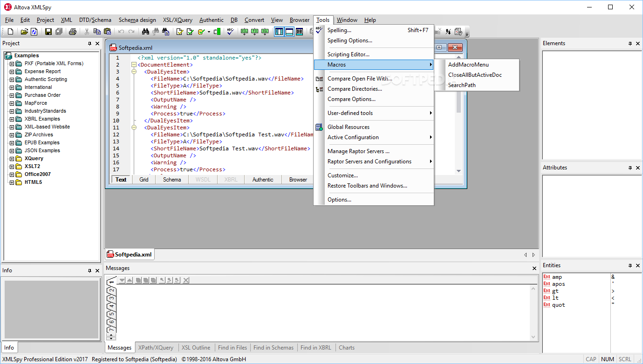Screen dimensions: 643x364
Task: Open the Find in Files tab
Action: [x=233, y=348]
